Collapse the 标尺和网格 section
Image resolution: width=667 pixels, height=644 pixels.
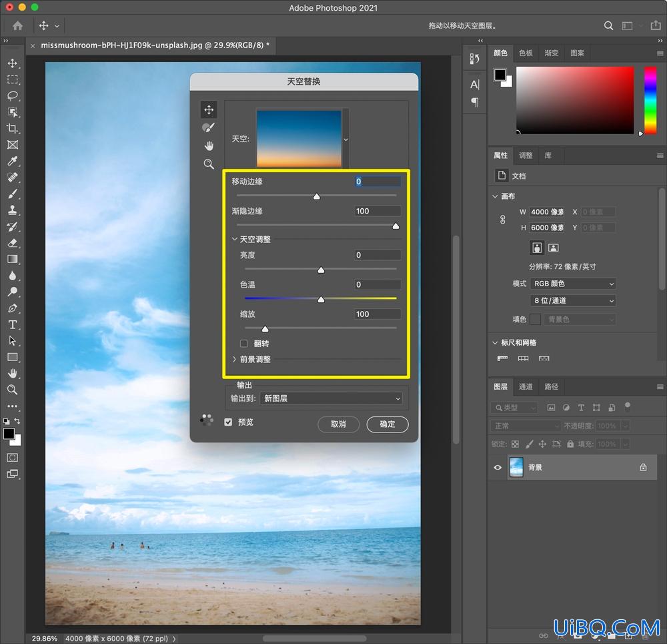495,342
